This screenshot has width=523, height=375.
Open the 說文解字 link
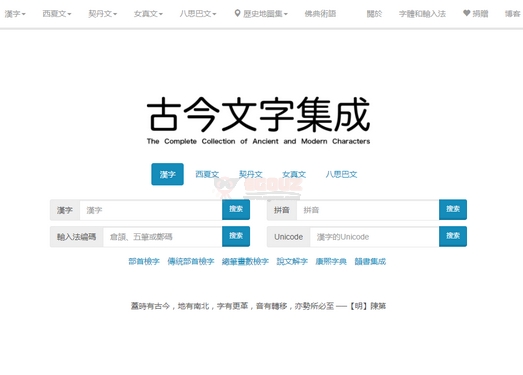pyautogui.click(x=292, y=261)
